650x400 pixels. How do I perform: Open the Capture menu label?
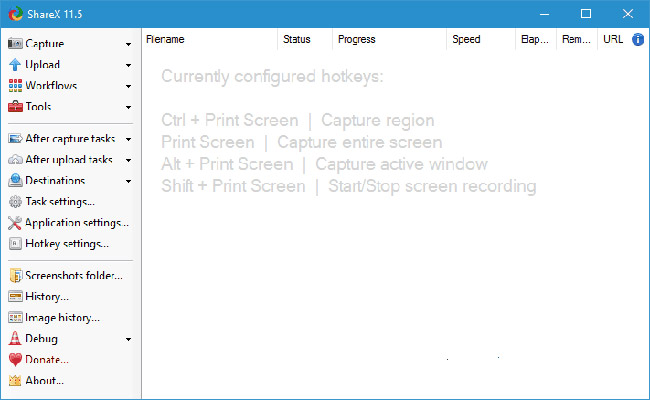point(45,44)
